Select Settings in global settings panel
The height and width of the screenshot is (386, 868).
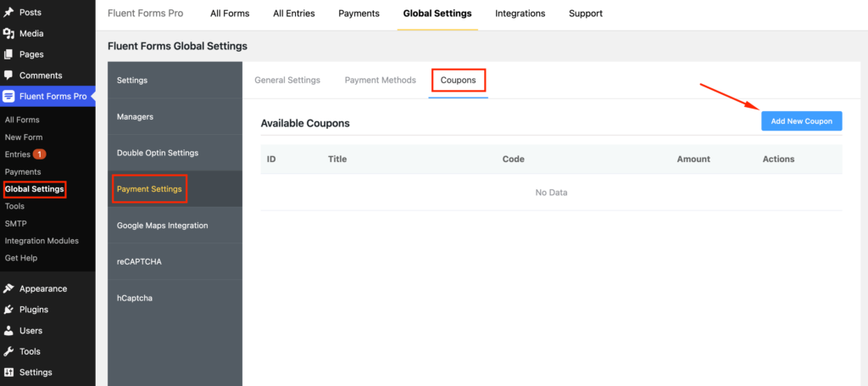175,81
